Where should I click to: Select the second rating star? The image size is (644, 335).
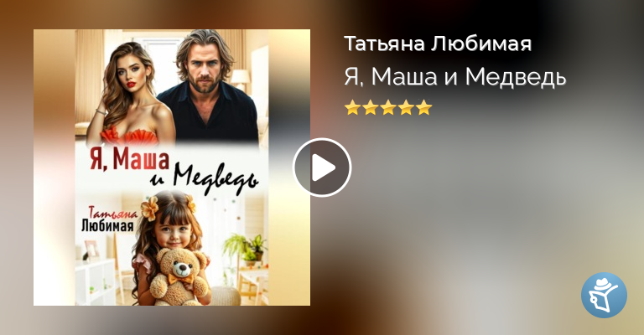tap(371, 107)
